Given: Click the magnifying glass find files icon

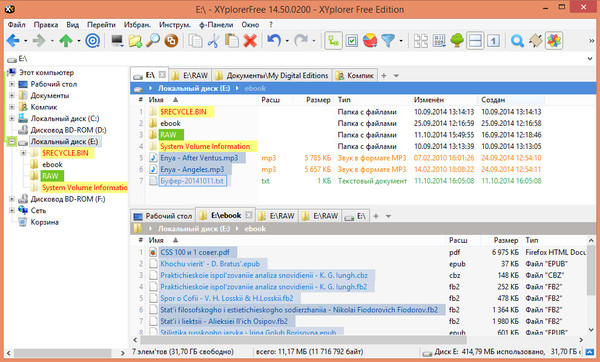Looking at the screenshot, I should (x=153, y=41).
